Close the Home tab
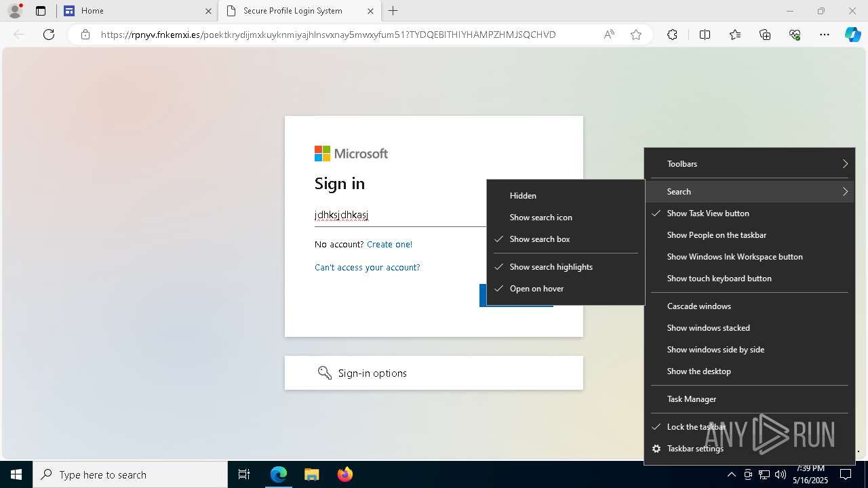The height and width of the screenshot is (488, 868). click(x=209, y=11)
